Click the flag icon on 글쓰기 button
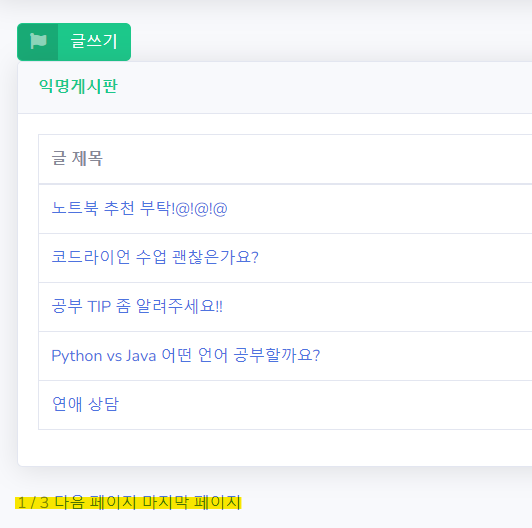This screenshot has width=532, height=528. tap(38, 41)
